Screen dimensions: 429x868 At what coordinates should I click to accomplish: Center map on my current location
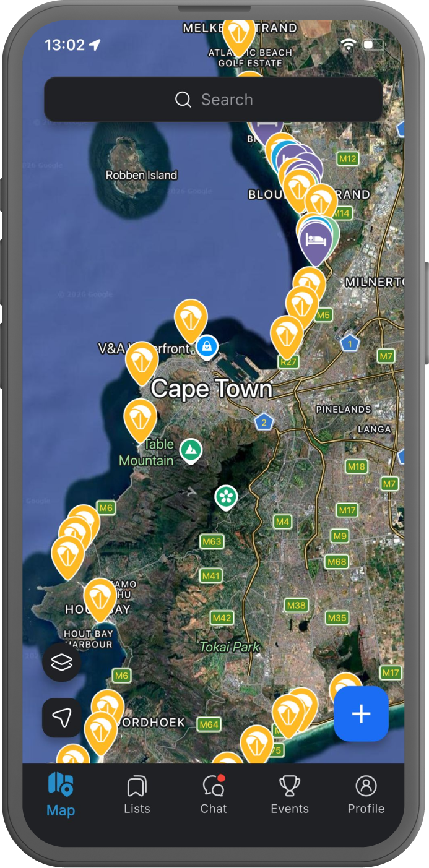(x=61, y=718)
